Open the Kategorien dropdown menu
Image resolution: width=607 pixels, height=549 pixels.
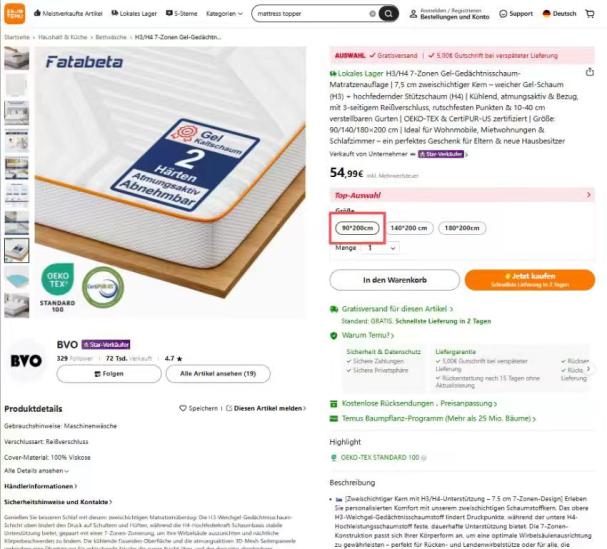tap(224, 14)
